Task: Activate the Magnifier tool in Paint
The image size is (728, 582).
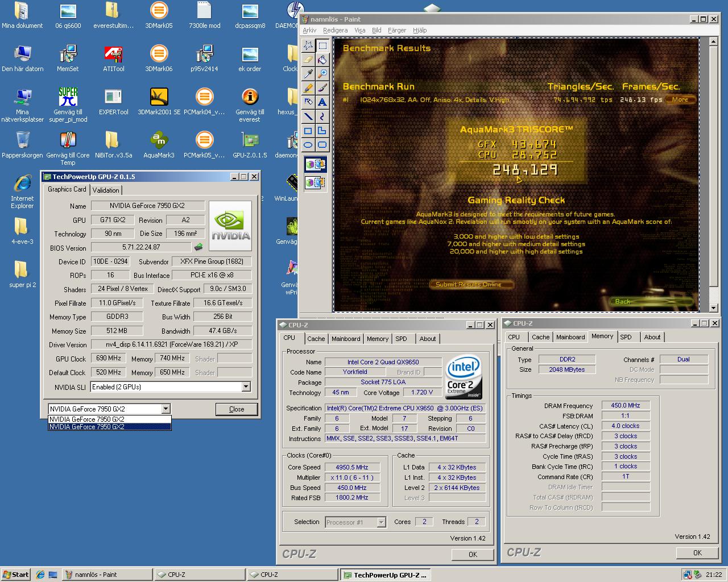Action: 322,74
